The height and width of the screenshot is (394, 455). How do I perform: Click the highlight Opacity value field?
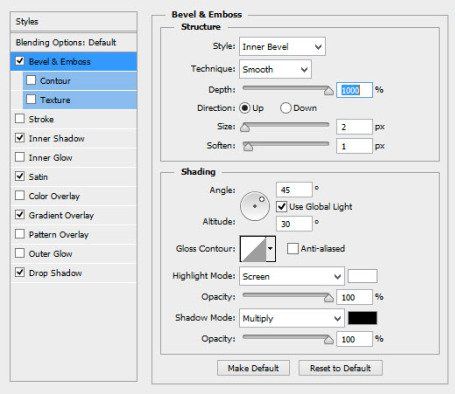tap(354, 297)
